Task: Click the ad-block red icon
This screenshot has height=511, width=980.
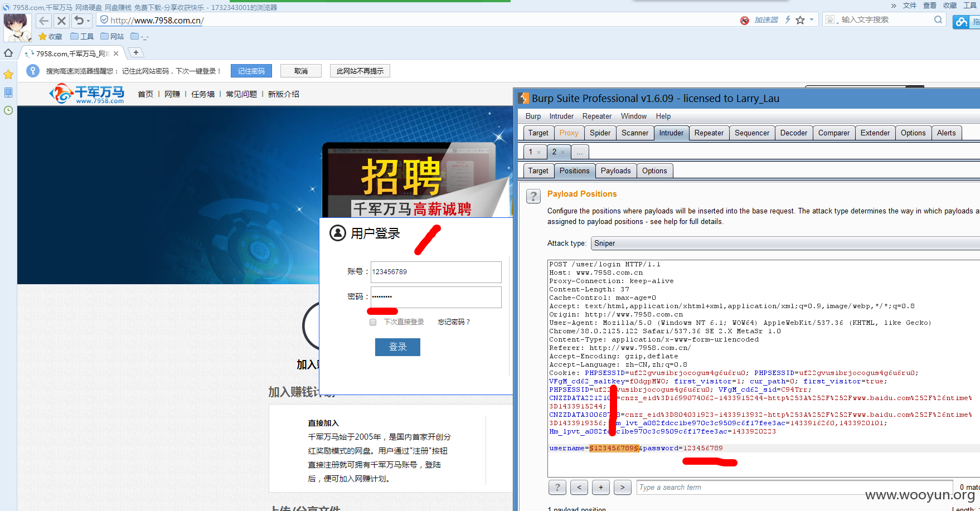Action: click(x=745, y=20)
